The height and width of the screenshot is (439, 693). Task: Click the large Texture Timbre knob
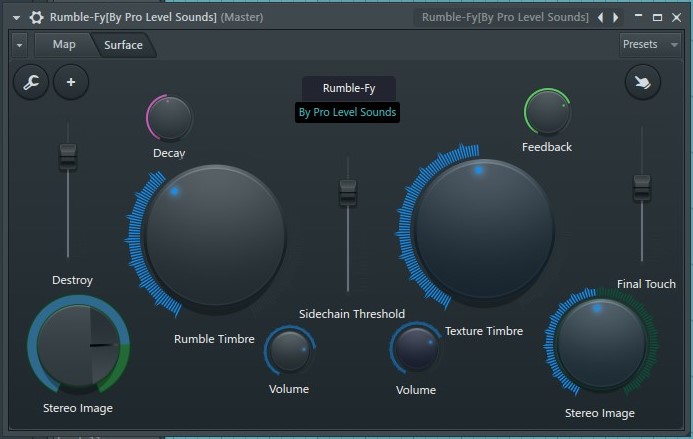tap(484, 230)
